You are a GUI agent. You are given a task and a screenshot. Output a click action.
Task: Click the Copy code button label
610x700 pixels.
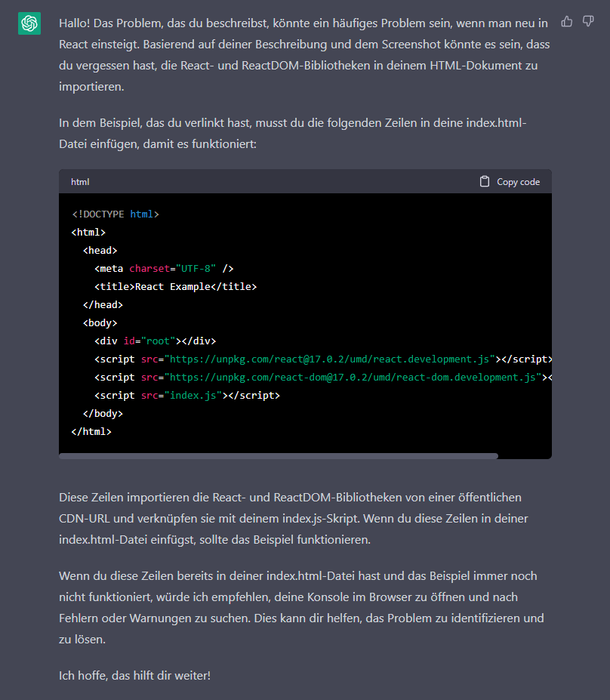(x=518, y=182)
